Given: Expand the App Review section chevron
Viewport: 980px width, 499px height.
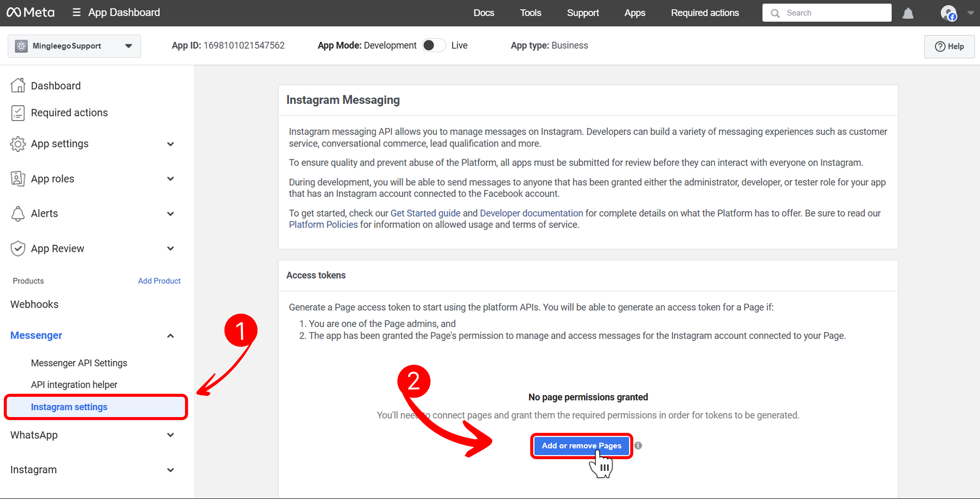Looking at the screenshot, I should coord(170,248).
